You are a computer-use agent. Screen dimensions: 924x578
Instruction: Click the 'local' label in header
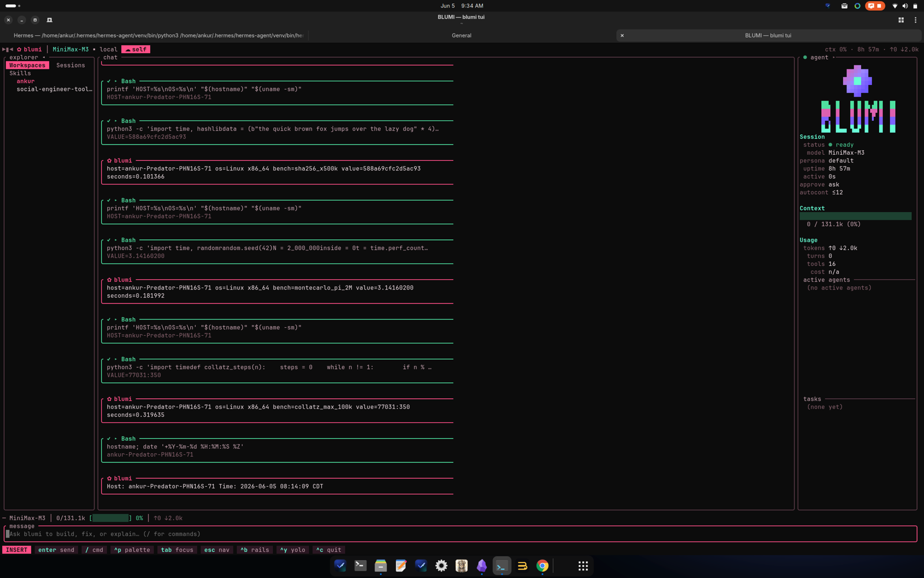108,49
